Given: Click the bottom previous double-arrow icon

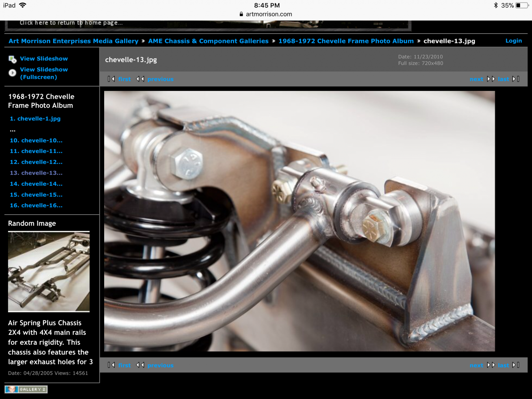Looking at the screenshot, I should [140, 365].
